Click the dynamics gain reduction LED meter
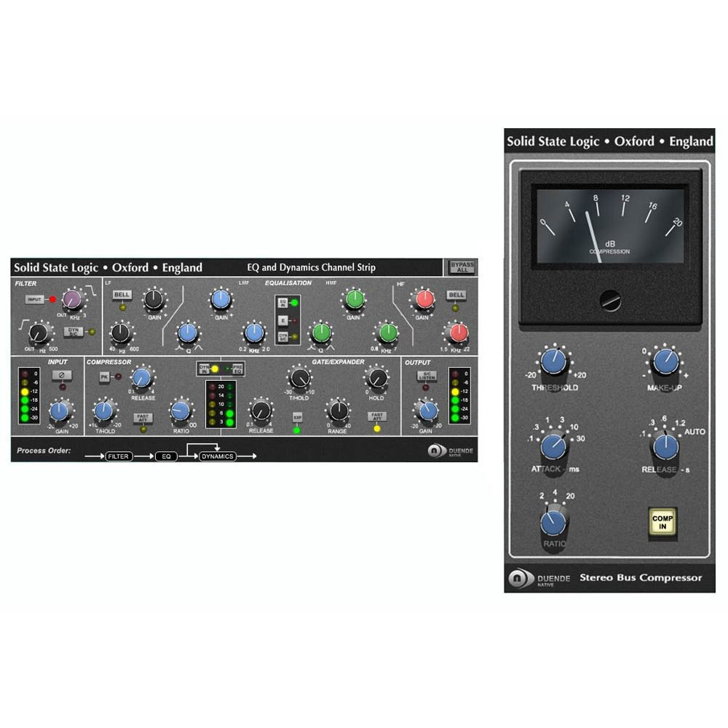 tap(221, 404)
